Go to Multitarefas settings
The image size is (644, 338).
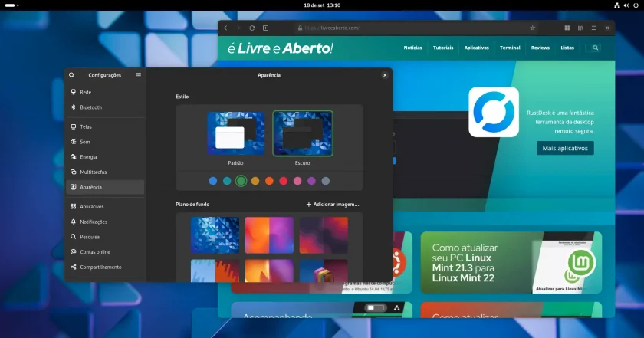tap(105, 172)
